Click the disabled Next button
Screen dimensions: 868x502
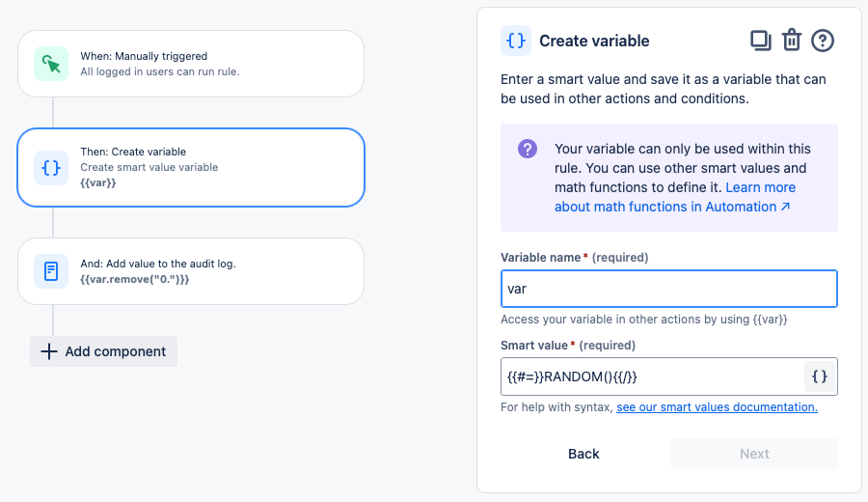[754, 454]
